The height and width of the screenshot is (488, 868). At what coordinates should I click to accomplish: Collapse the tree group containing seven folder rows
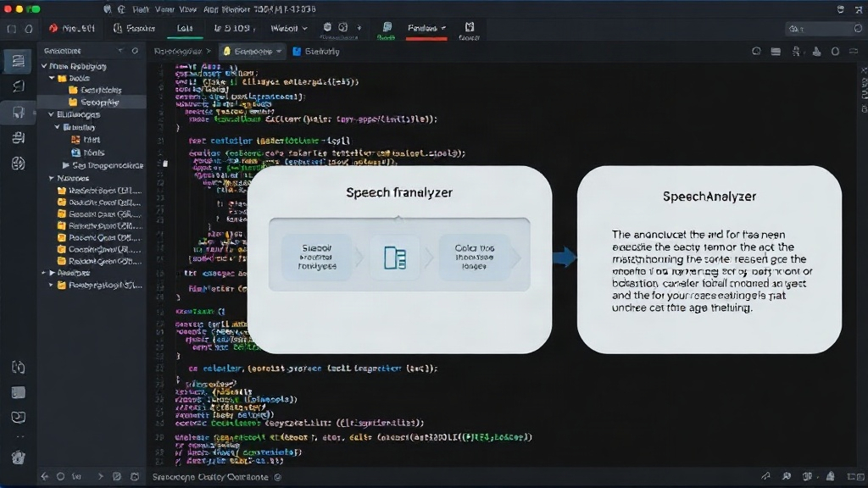coord(52,178)
